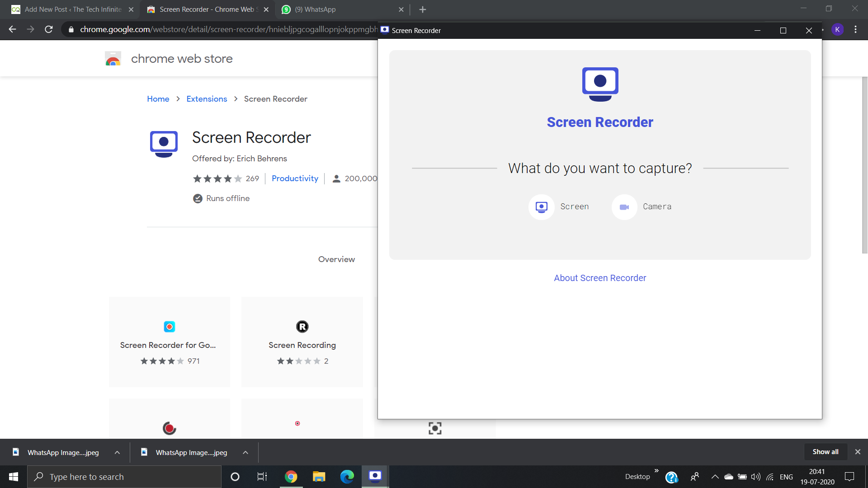Close the downloads bar
Image resolution: width=868 pixels, height=488 pixels.
pyautogui.click(x=858, y=452)
